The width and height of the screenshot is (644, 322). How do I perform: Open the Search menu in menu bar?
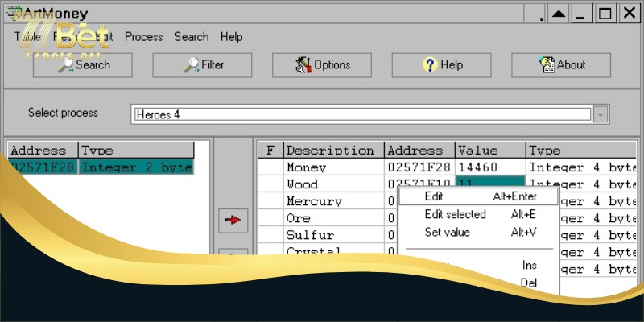(x=192, y=37)
